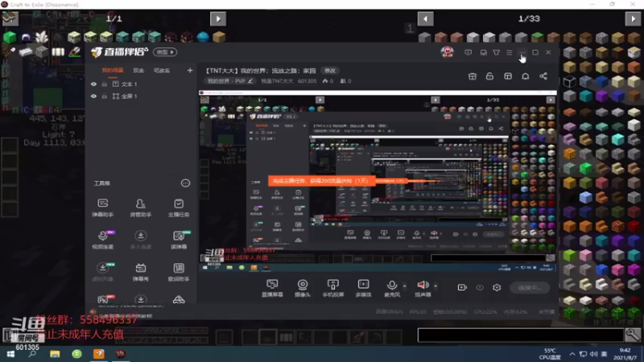Select the 文本 1 source row

pos(142,84)
